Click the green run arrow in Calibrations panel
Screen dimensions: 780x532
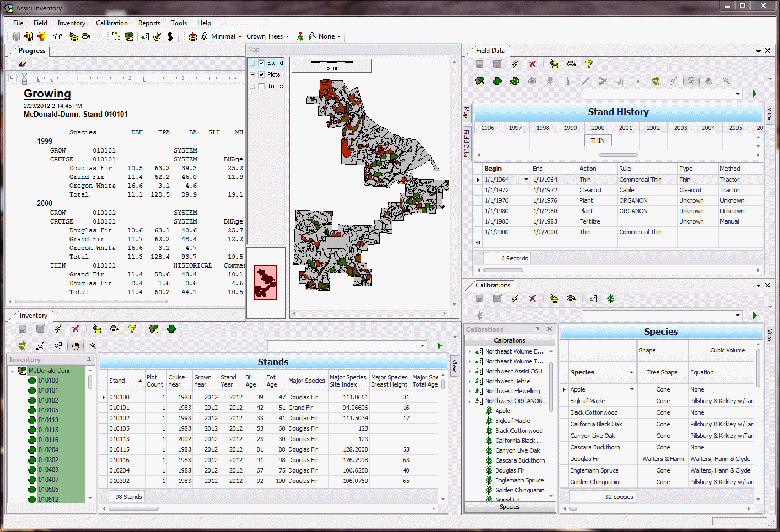[755, 316]
